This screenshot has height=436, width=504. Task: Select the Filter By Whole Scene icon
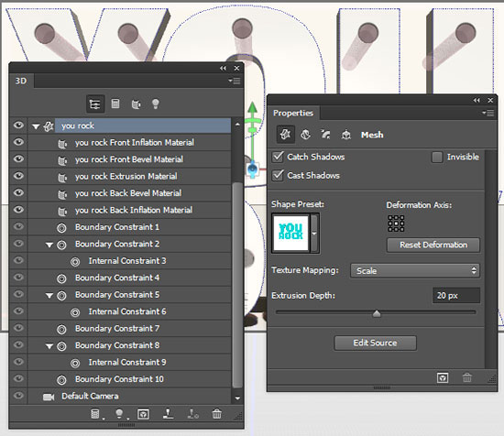[x=95, y=104]
